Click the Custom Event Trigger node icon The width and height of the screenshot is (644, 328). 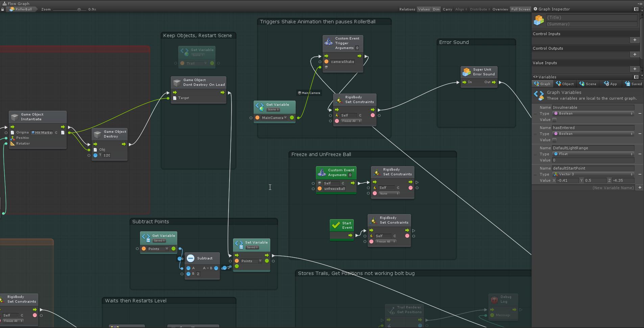coord(328,42)
